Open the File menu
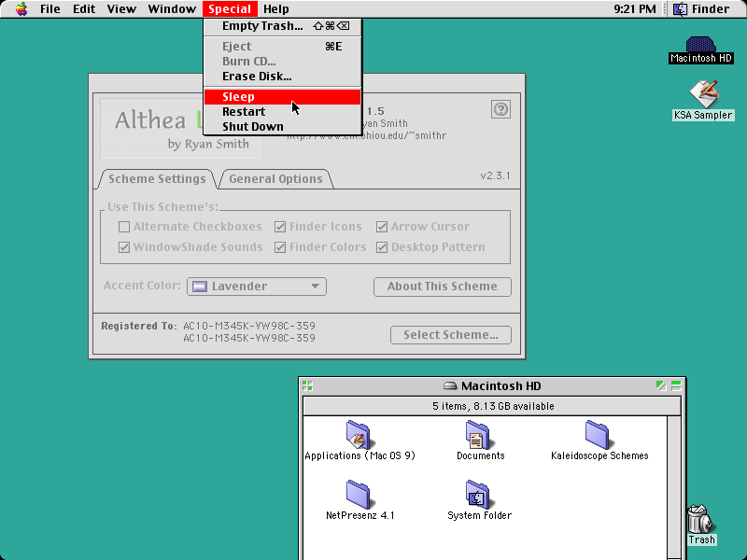 click(50, 9)
